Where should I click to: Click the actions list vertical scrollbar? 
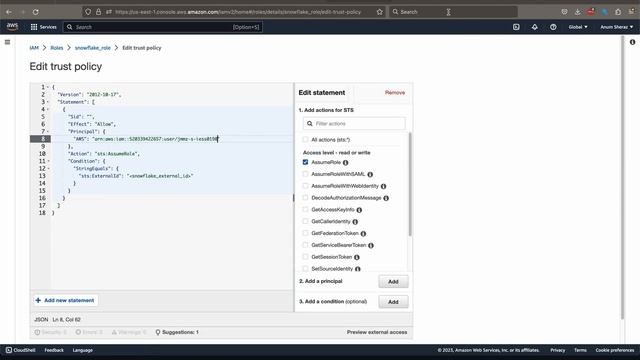pos(410,184)
